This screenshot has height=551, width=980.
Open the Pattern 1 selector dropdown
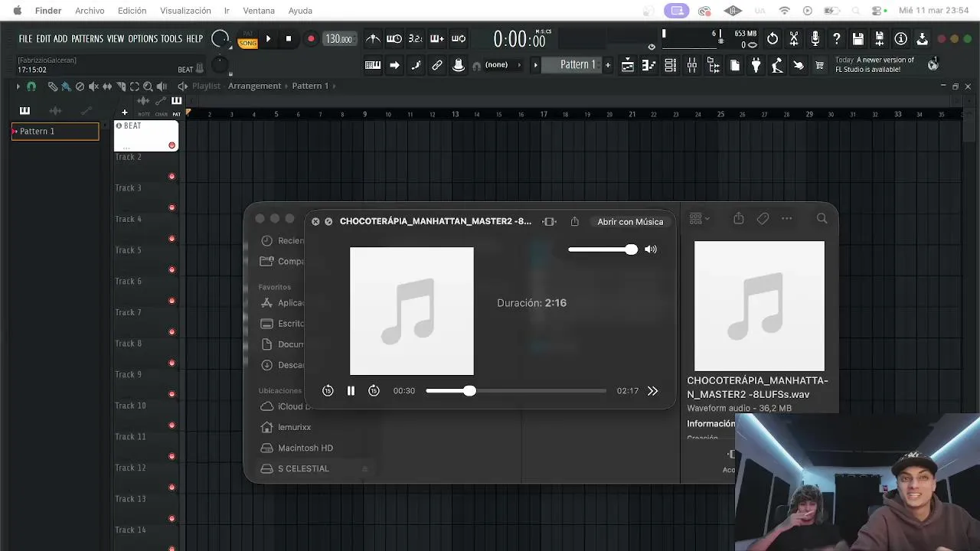[577, 65]
